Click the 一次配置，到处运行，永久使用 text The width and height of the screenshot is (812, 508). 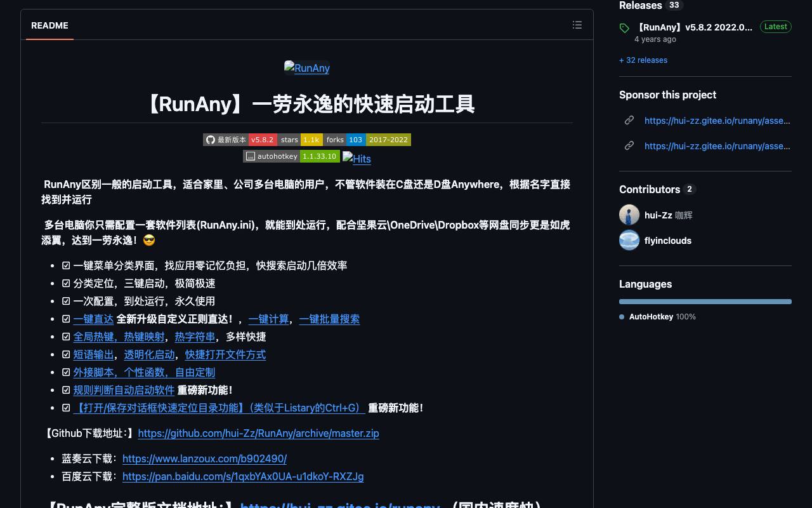tap(144, 301)
